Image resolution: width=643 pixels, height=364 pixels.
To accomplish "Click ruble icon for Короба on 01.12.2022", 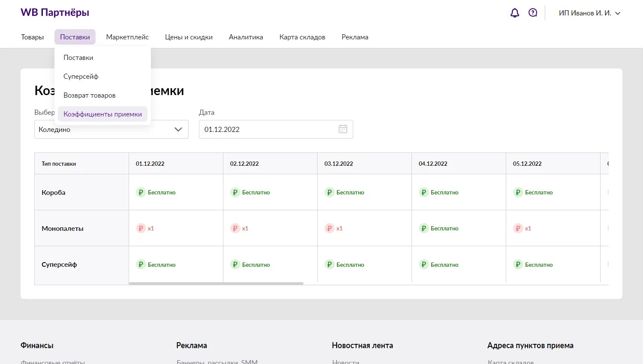I will (x=141, y=192).
